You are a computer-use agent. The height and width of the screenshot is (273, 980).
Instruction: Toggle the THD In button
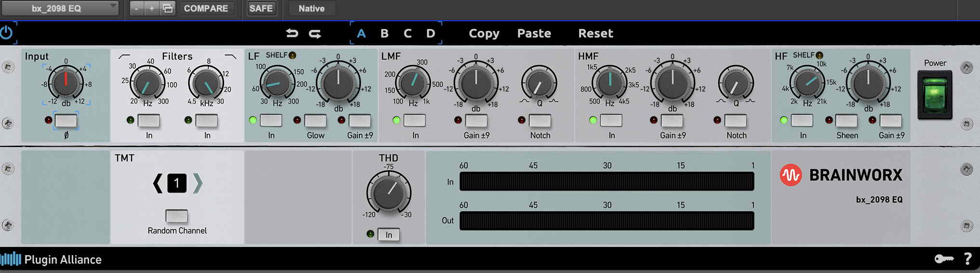(x=389, y=234)
